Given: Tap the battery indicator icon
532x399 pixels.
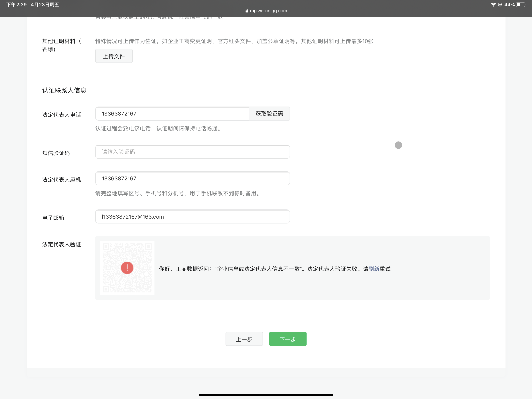Looking at the screenshot, I should click(521, 4).
